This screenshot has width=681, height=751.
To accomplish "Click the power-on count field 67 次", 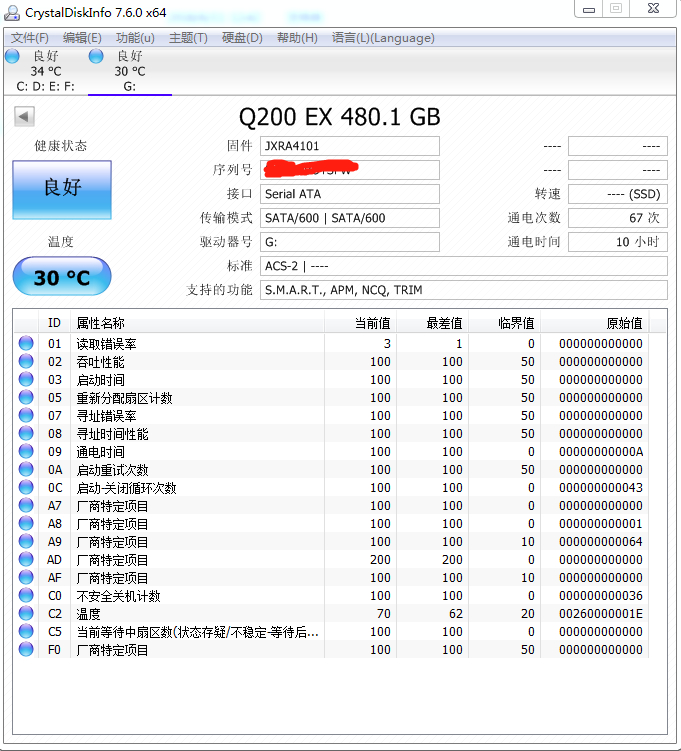I will tap(618, 218).
